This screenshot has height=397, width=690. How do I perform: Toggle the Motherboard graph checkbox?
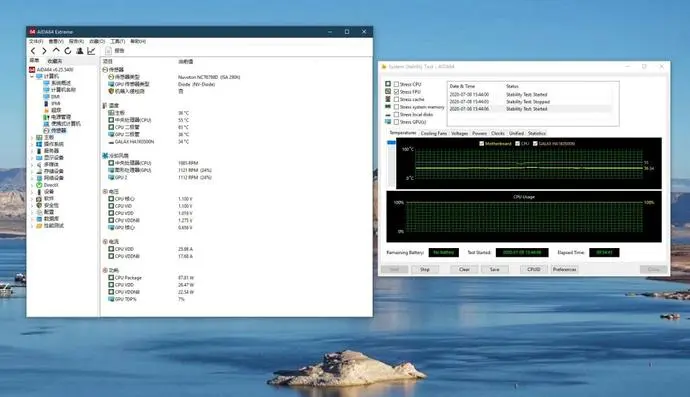[481, 143]
